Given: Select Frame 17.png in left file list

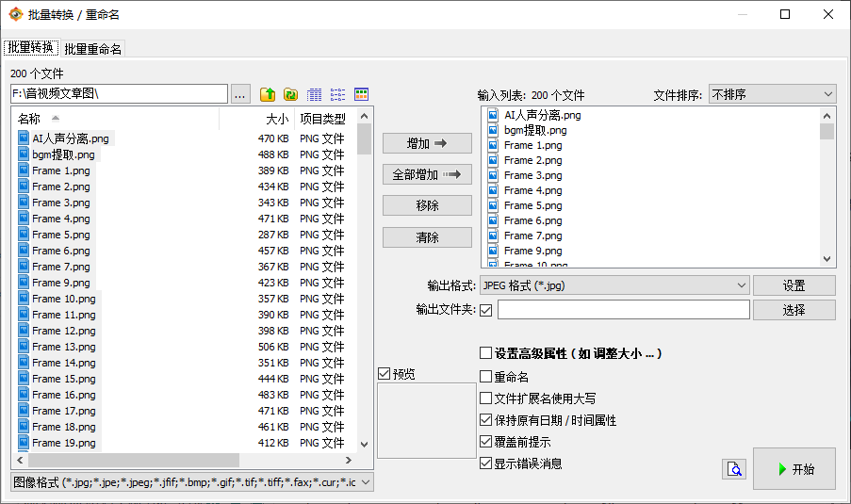Looking at the screenshot, I should 64,411.
